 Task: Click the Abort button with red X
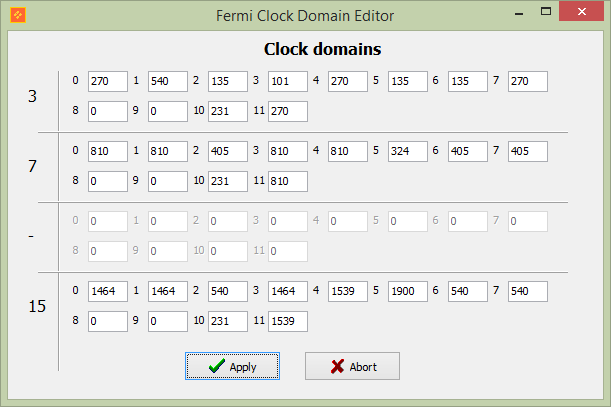[352, 366]
